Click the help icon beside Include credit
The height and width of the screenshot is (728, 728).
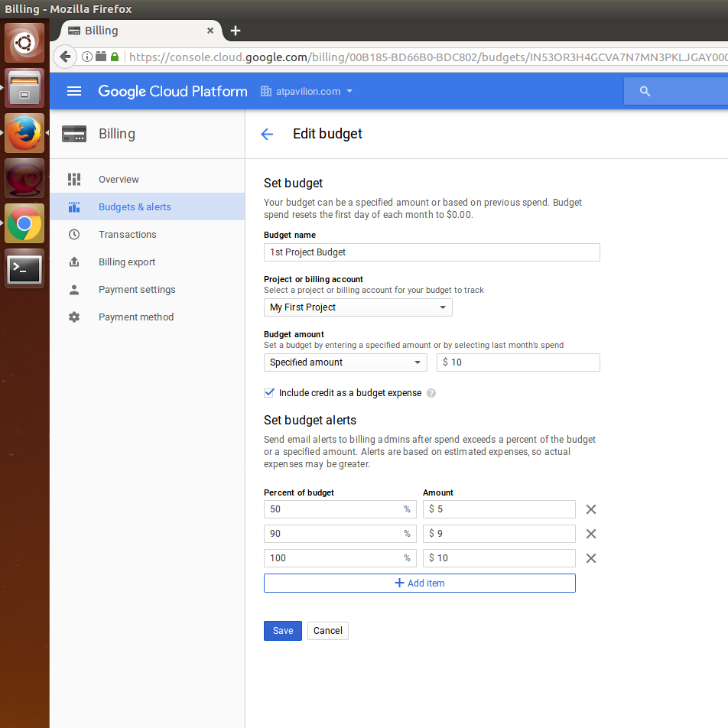pos(431,393)
